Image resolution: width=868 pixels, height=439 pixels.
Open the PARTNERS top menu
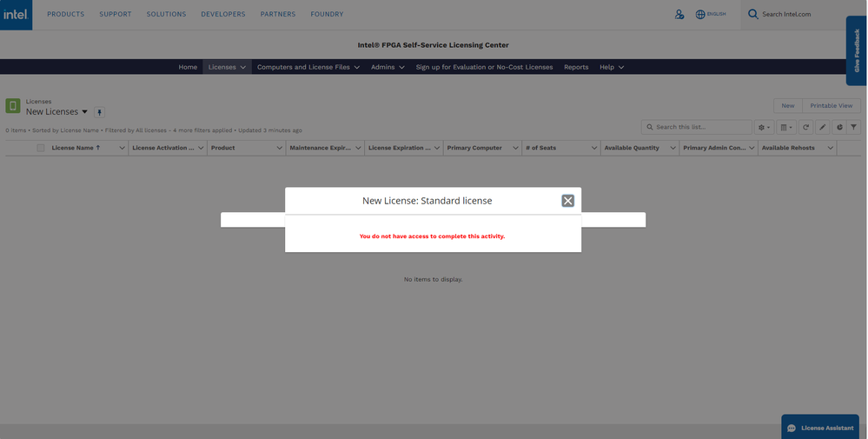[x=278, y=15]
